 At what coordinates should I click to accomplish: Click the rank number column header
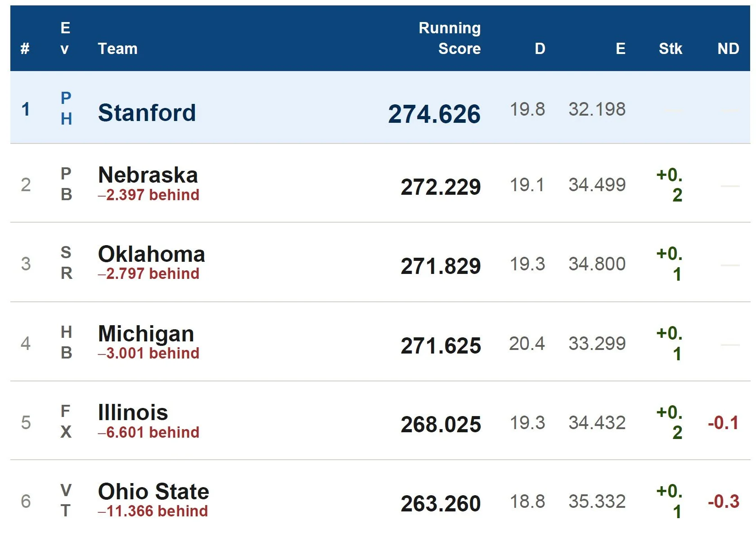pos(25,49)
